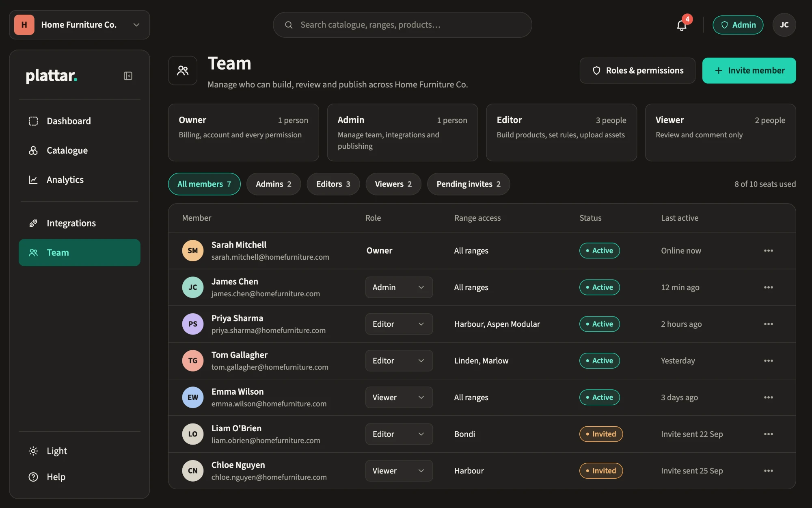The image size is (812, 508).
Task: Select the Viewers filter tab
Action: [393, 184]
